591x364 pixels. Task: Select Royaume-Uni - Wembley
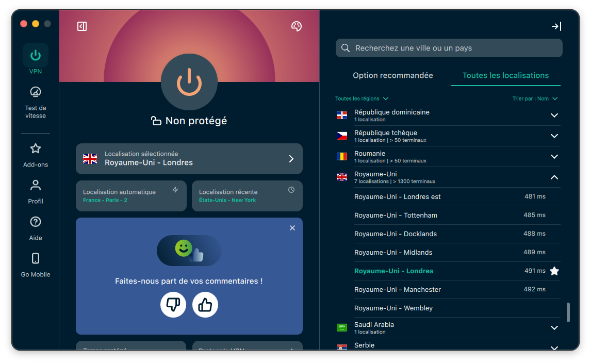point(457,308)
